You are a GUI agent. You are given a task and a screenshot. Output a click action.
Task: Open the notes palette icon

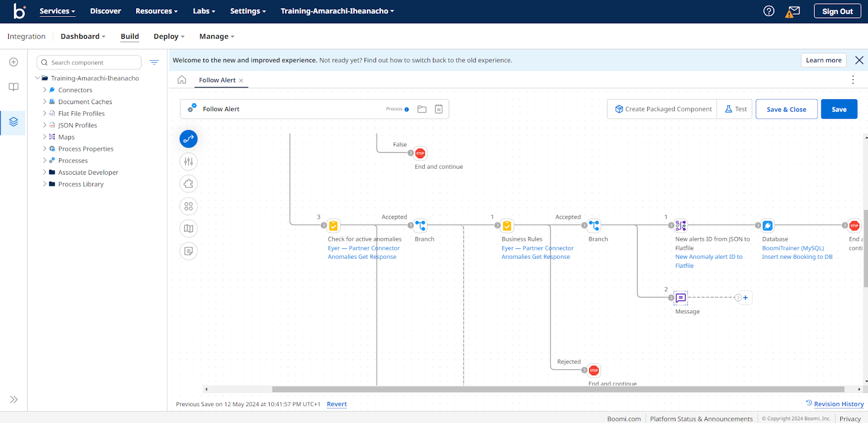pos(188,251)
